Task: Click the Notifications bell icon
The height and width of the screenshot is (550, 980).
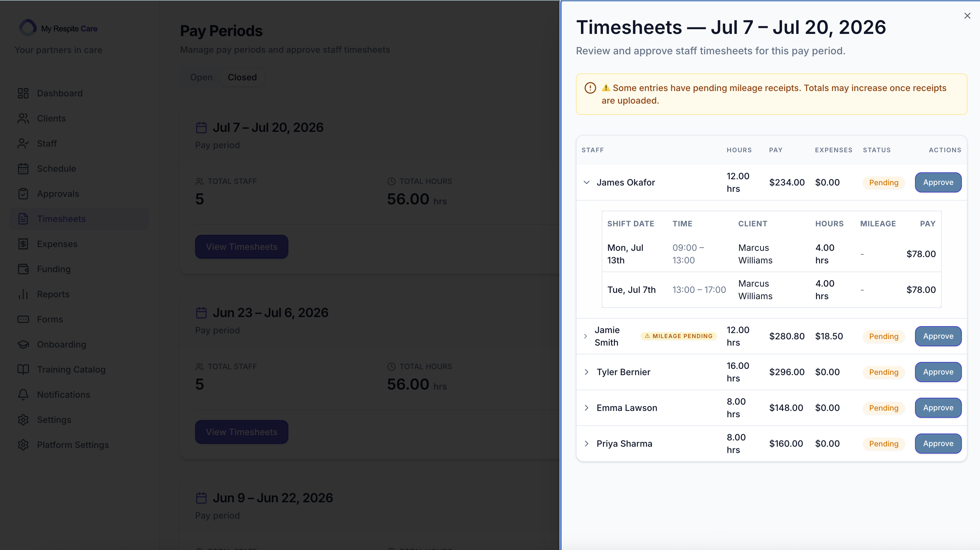Action: tap(23, 395)
